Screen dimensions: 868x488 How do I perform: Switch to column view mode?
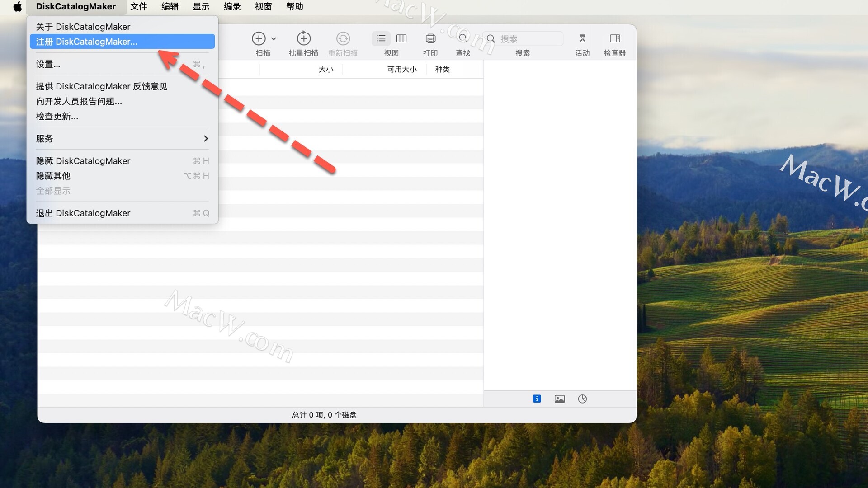click(401, 38)
